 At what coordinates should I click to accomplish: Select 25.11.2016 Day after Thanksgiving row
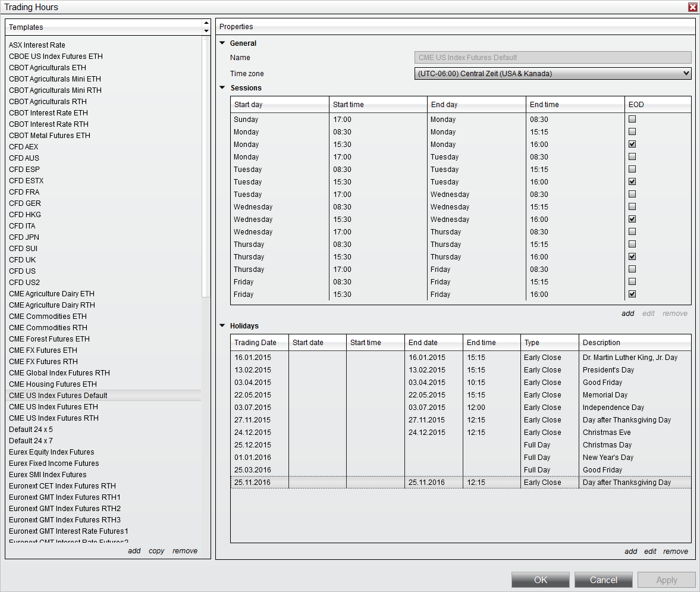click(x=461, y=482)
